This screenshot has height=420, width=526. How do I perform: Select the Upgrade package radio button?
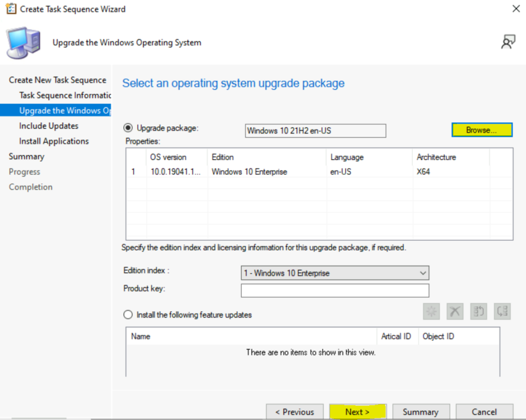click(128, 128)
